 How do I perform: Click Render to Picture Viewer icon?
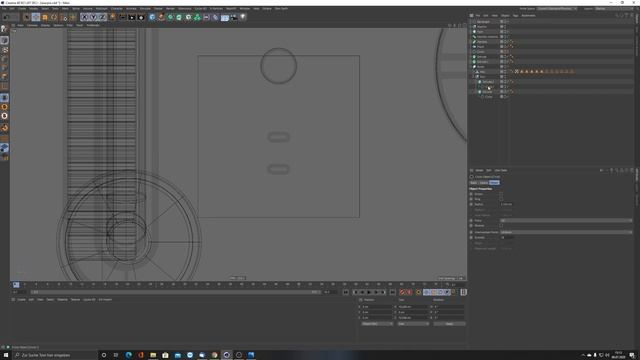tap(131, 17)
